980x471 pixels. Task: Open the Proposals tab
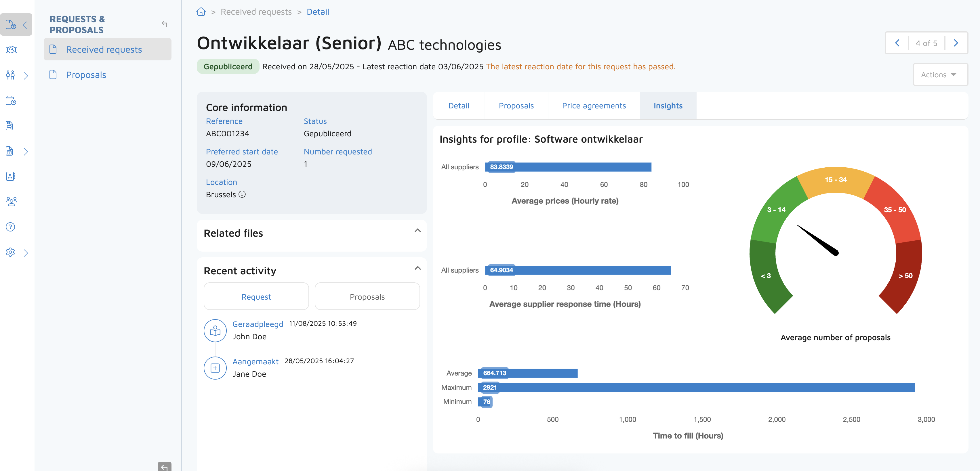[516, 106]
